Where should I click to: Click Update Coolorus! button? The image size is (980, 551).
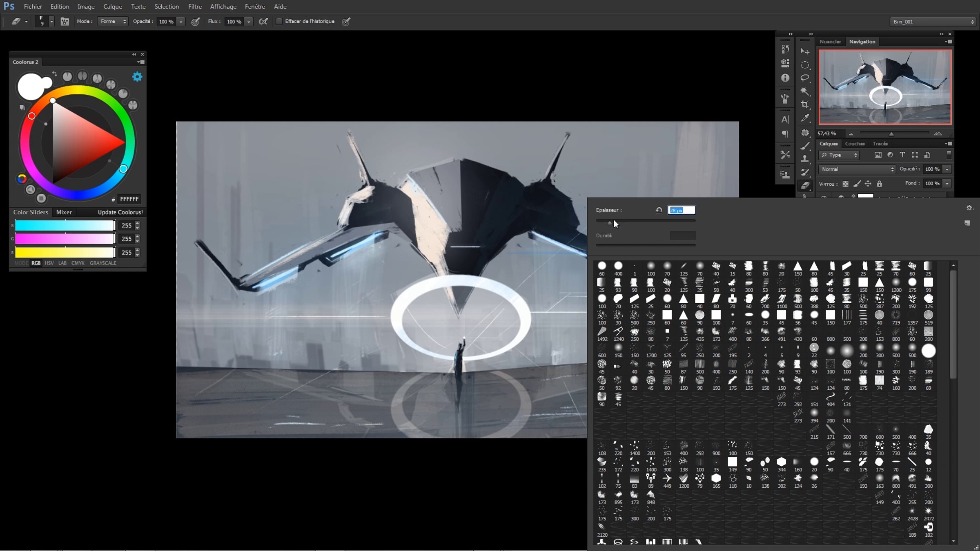click(120, 212)
